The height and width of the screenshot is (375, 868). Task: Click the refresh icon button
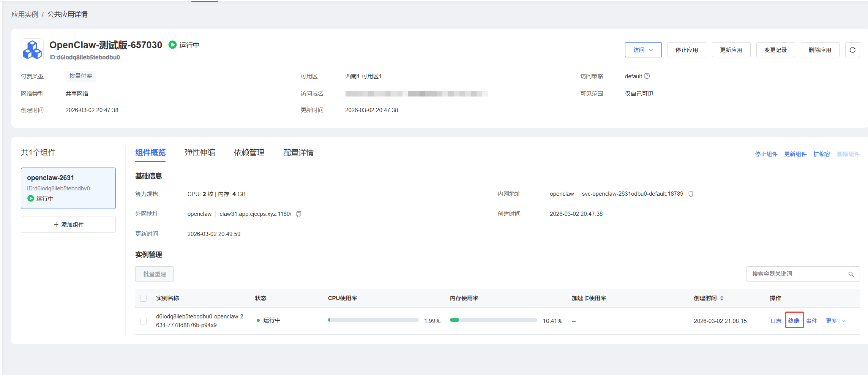click(x=852, y=50)
